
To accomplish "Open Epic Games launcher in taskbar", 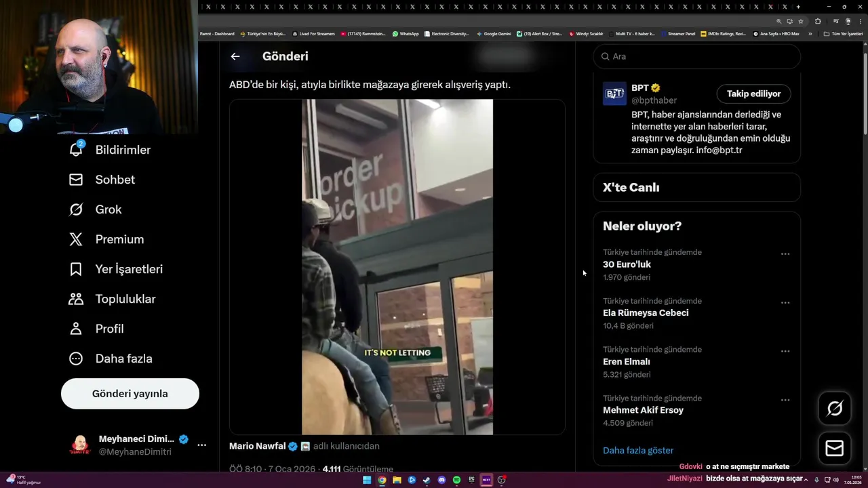I will click(471, 480).
